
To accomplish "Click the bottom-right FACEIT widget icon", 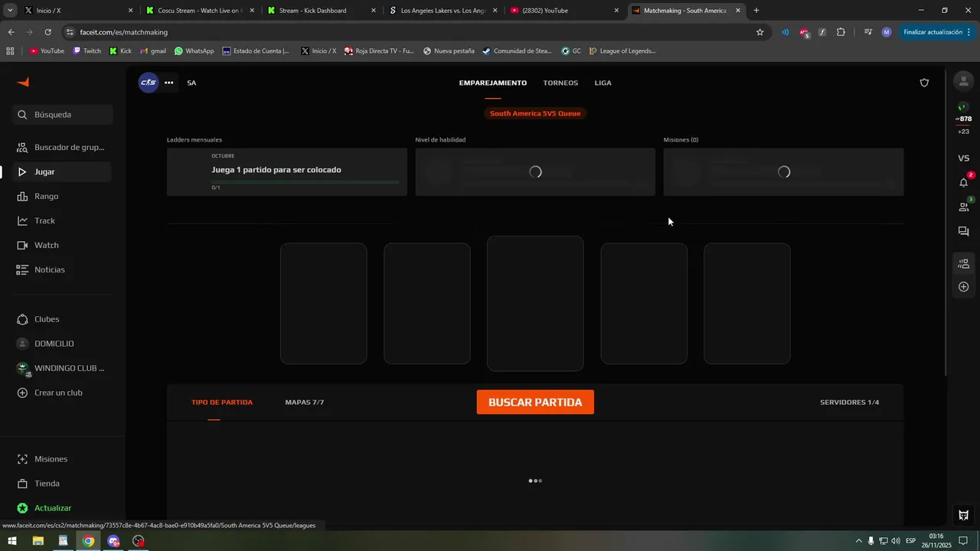I will coord(964,515).
